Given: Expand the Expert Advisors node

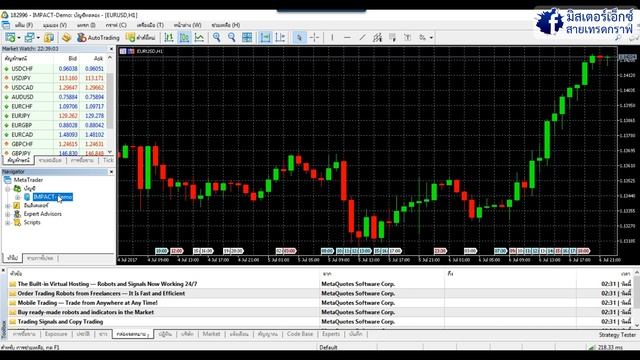Looking at the screenshot, I should [x=7, y=214].
